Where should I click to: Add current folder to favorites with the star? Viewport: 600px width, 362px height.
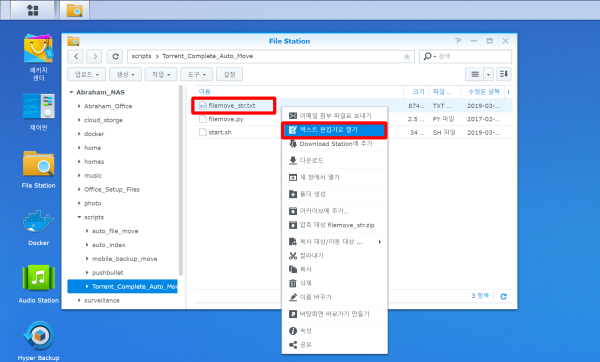coord(407,57)
